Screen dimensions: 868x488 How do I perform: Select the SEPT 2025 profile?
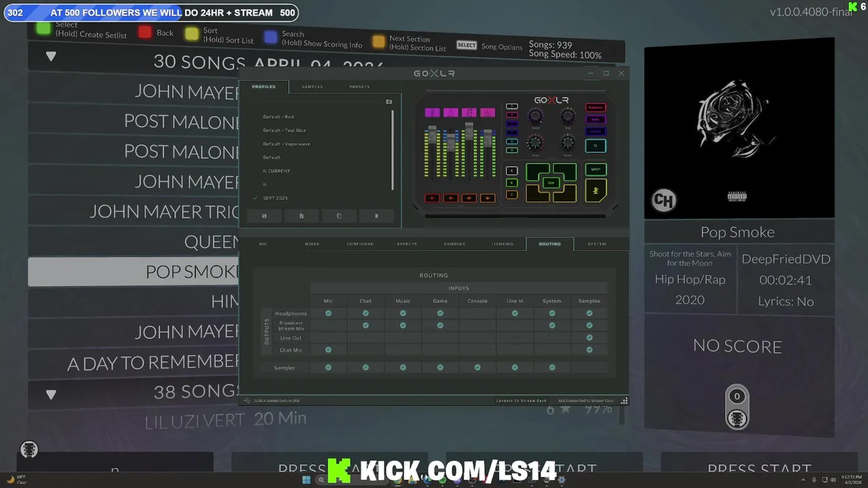point(275,198)
